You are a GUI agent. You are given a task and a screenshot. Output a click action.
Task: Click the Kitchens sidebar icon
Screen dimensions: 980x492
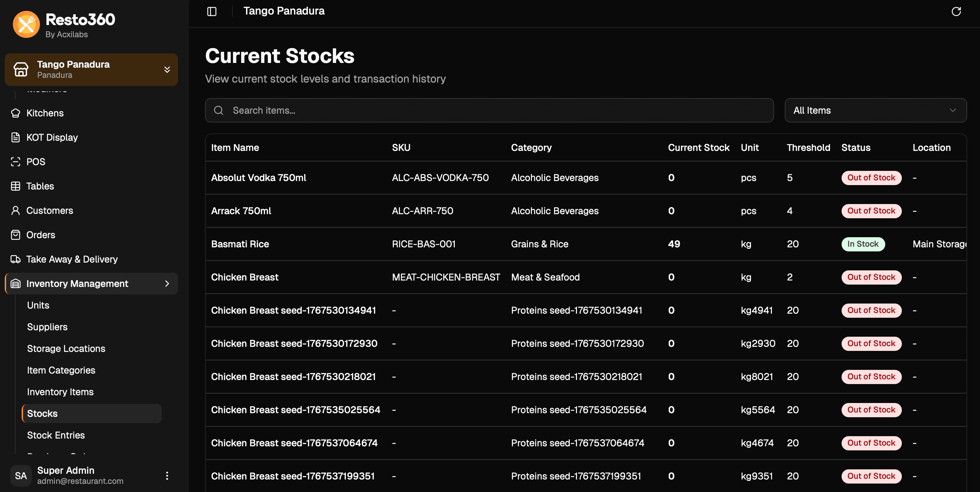pyautogui.click(x=15, y=113)
